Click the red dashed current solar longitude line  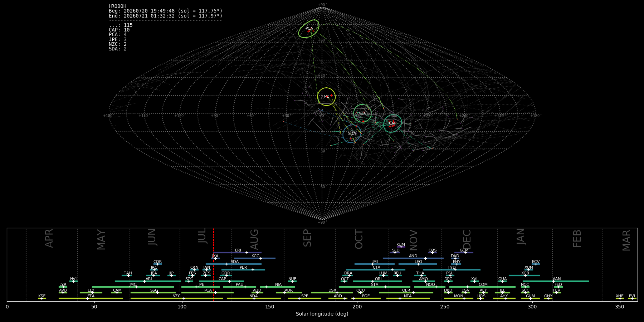pos(214,265)
